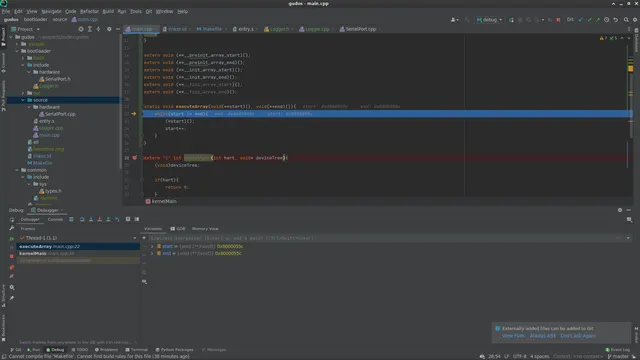The width and height of the screenshot is (640, 360).
Task: Collapse the common folder
Action: click(x=17, y=170)
